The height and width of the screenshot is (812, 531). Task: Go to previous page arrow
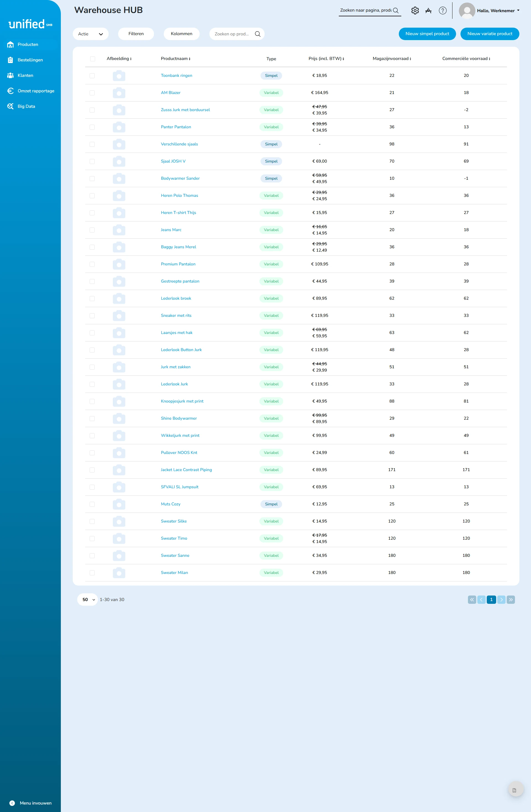(x=481, y=599)
